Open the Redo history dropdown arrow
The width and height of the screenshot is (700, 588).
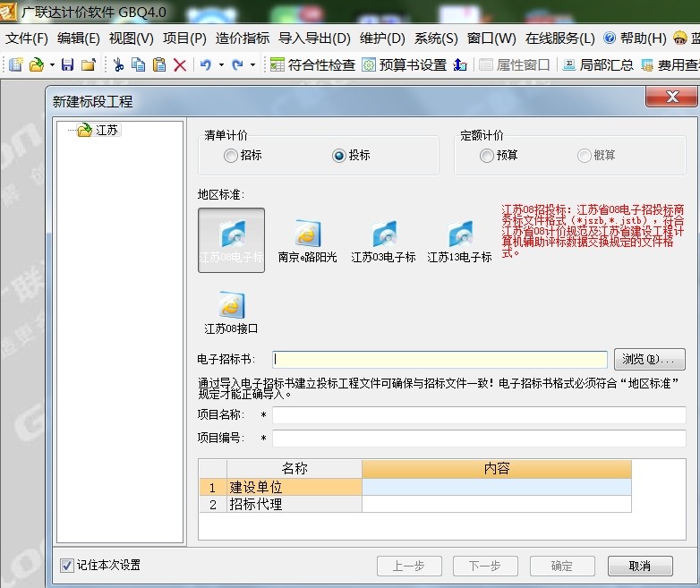click(x=252, y=65)
